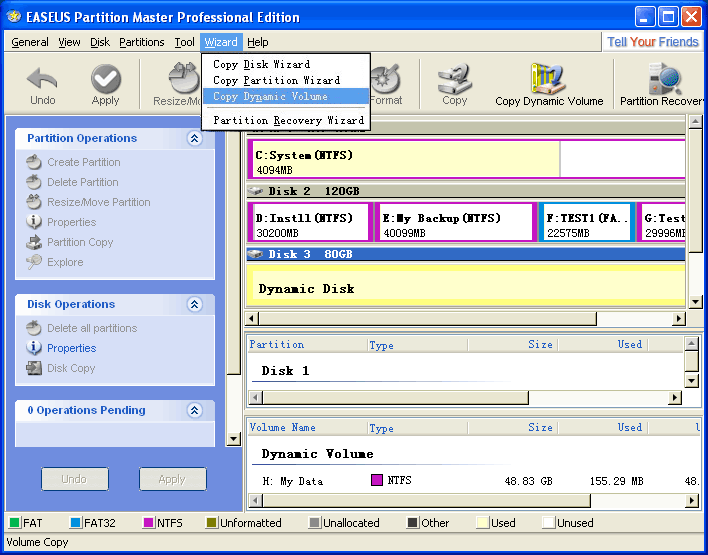708x555 pixels.
Task: Click the Undo toolbar icon
Action: tap(42, 79)
